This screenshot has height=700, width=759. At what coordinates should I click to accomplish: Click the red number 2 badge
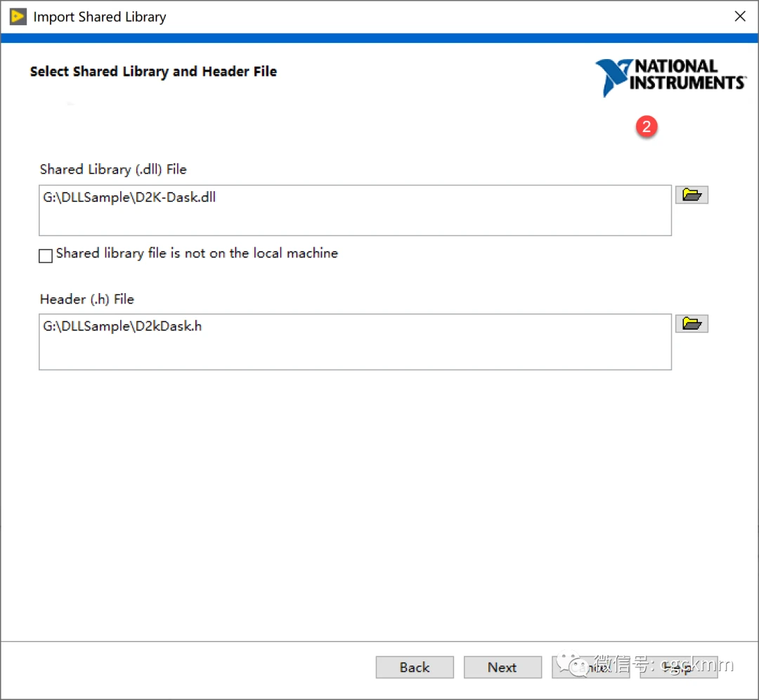(646, 127)
